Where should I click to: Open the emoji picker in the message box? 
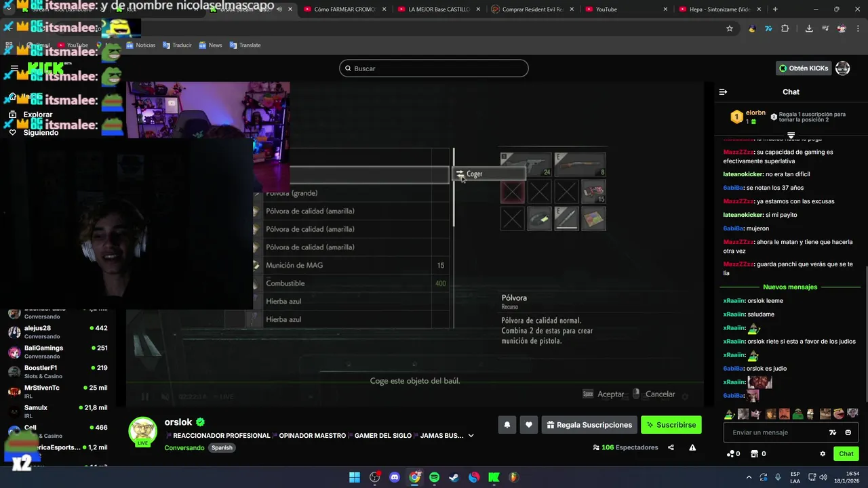[848, 432]
